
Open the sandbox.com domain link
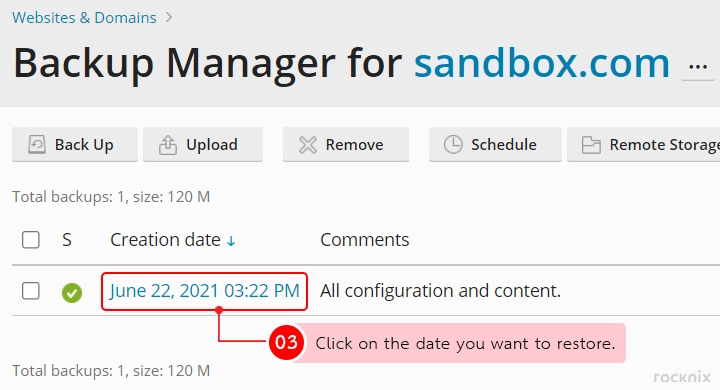(542, 63)
